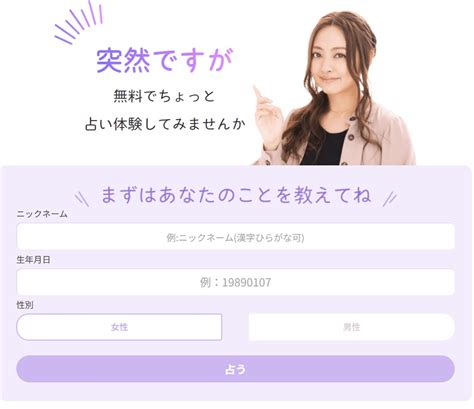Focus the 生年月日 input with 19890107 placeholder
Viewport: 474px width, 409px height.
pos(235,282)
